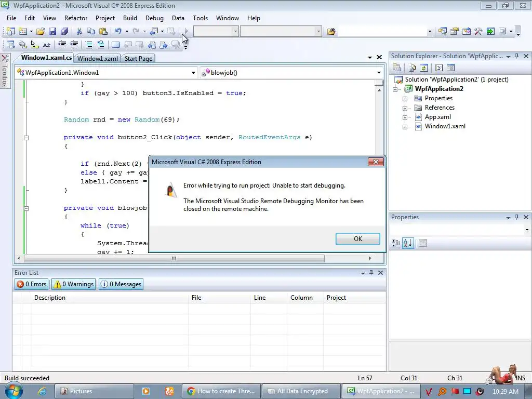The image size is (532, 399).
Task: Cut the selection with the scissors icon
Action: (79, 32)
